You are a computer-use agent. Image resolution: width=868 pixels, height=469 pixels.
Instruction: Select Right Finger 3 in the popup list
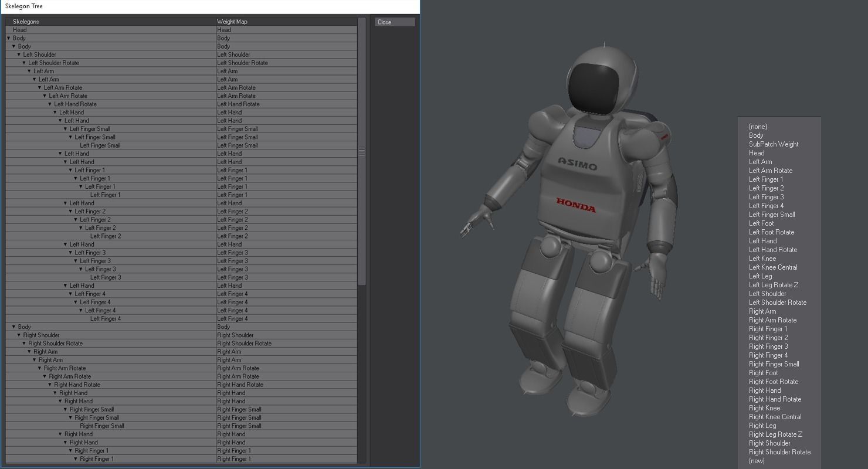coord(768,346)
